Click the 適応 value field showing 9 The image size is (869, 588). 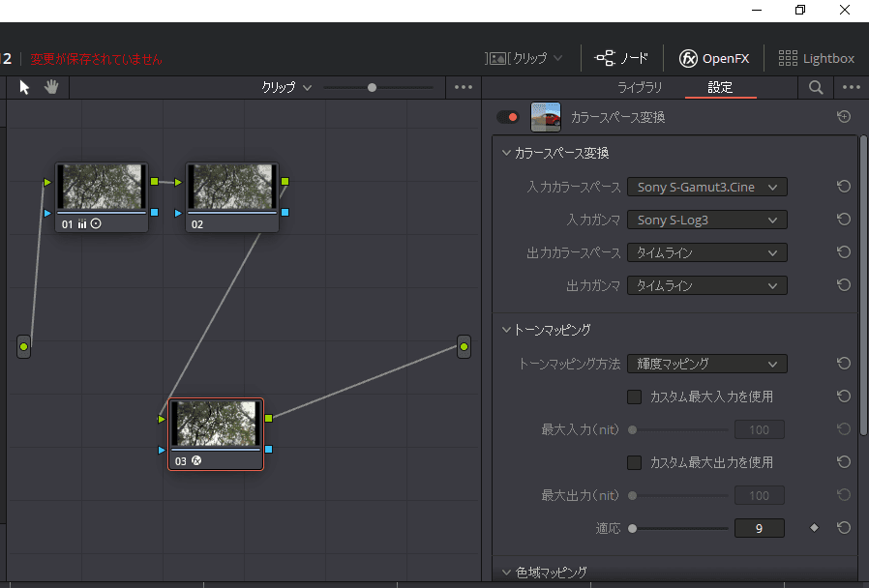(760, 528)
